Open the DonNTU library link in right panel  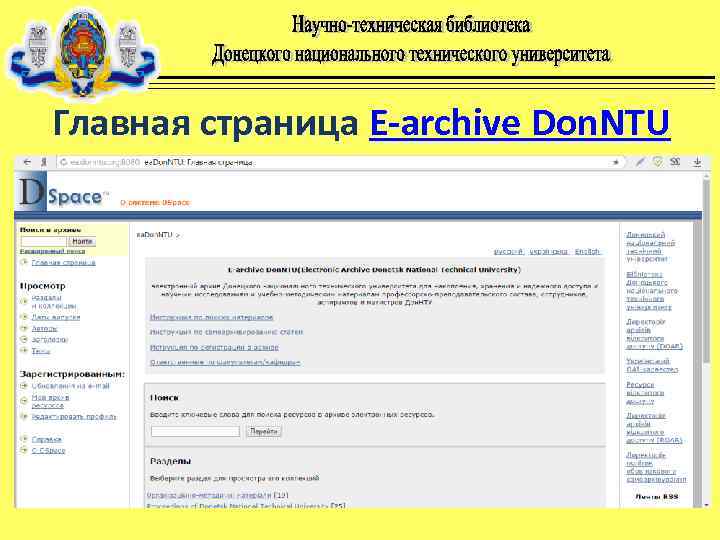click(652, 291)
